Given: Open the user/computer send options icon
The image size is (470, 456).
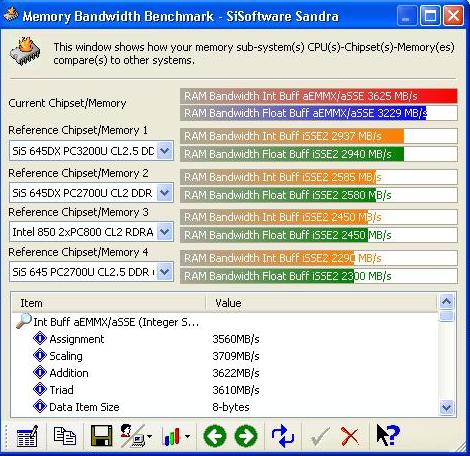Looking at the screenshot, I should point(132,436).
